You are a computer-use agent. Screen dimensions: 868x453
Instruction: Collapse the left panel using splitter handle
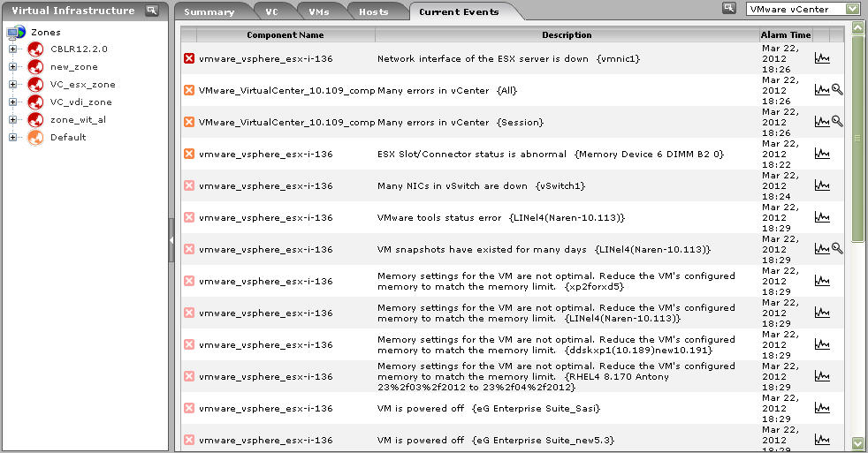point(171,240)
